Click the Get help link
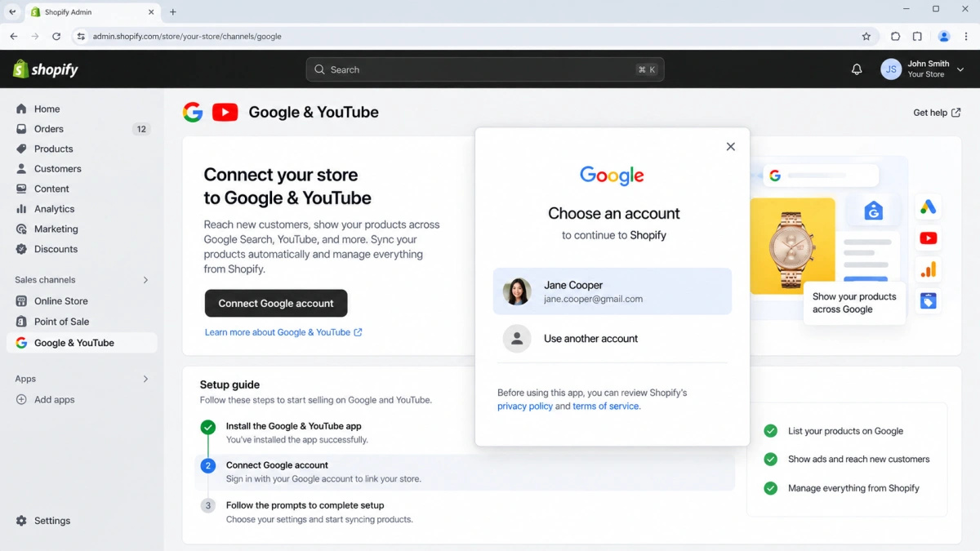 (937, 113)
